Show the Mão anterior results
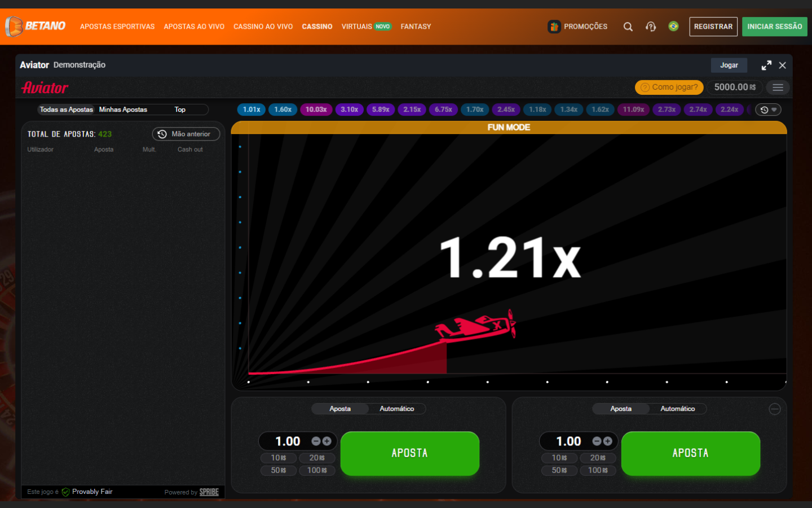Image resolution: width=812 pixels, height=508 pixels. pos(186,134)
